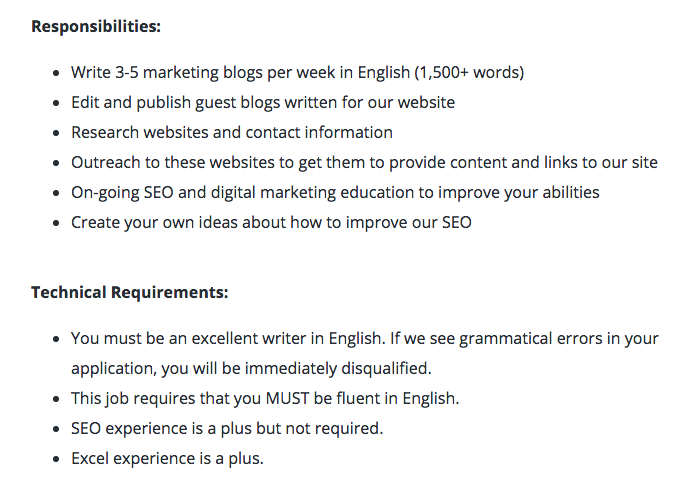The width and height of the screenshot is (688, 484).
Task: Click the "Responsibilities:" heading
Action: [96, 26]
